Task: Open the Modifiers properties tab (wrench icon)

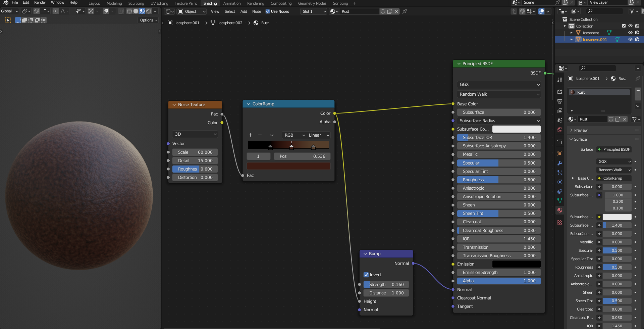Action: pyautogui.click(x=559, y=163)
